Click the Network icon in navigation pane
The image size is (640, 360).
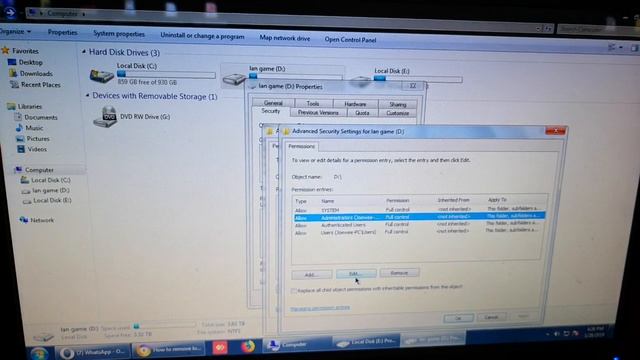[24, 220]
